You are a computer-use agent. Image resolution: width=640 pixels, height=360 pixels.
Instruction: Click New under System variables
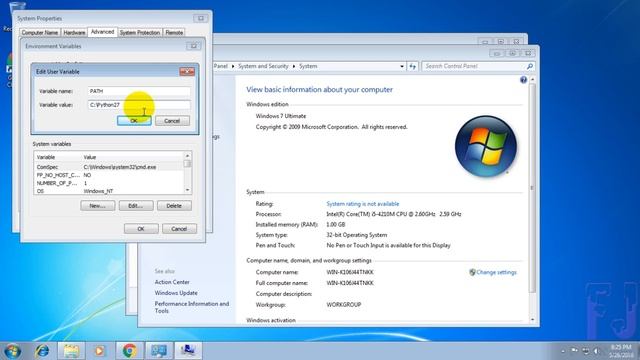tap(97, 206)
